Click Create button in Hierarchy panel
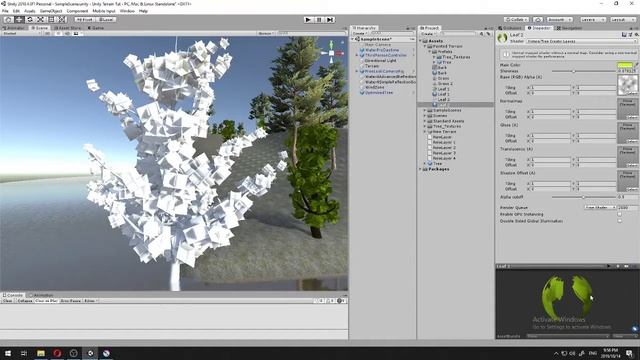The width and height of the screenshot is (640, 360). 359,33
